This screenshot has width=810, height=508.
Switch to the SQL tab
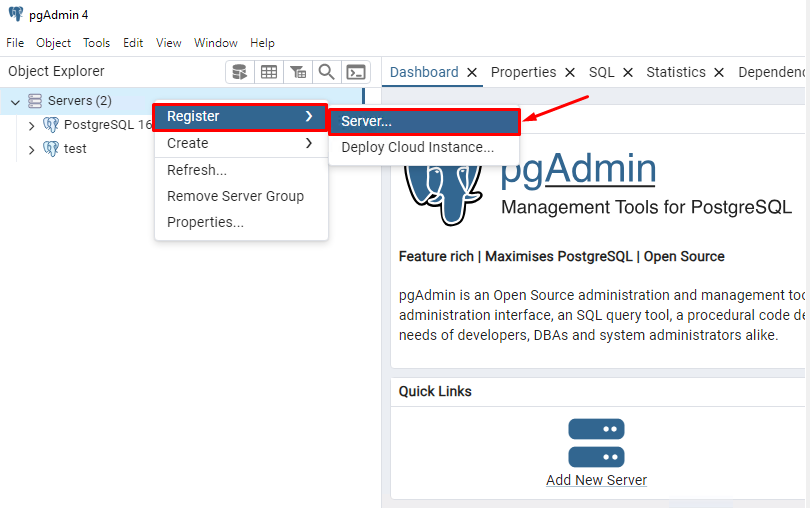click(601, 72)
